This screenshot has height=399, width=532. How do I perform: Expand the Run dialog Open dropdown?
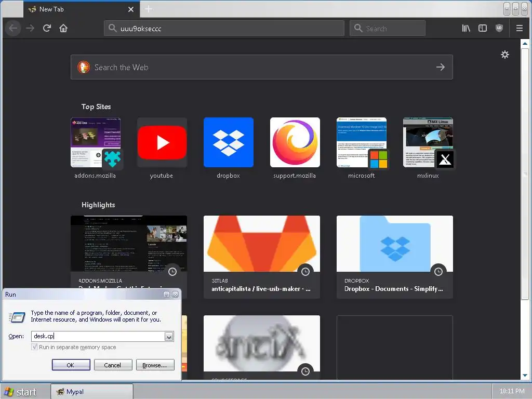point(169,336)
